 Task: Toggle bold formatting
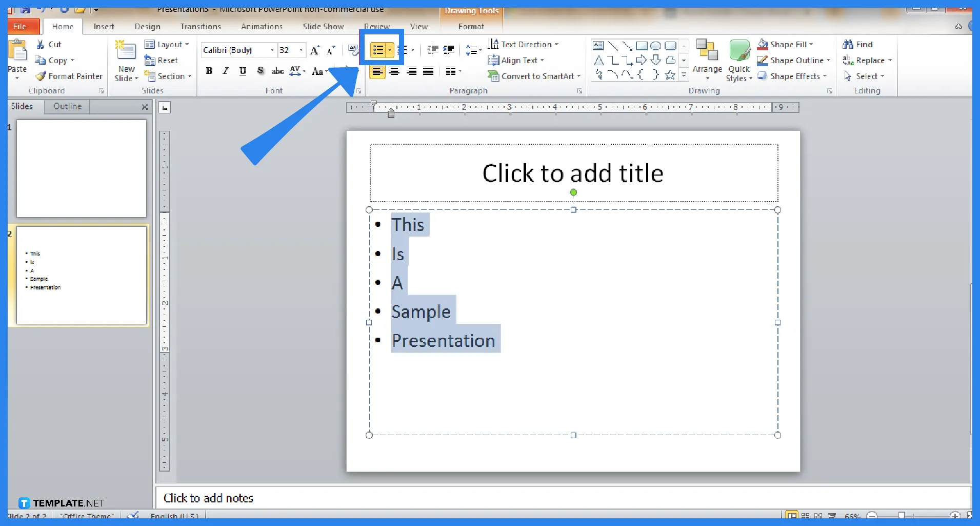(x=209, y=71)
